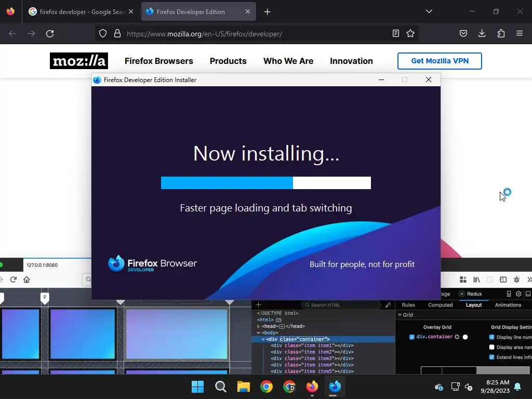The height and width of the screenshot is (399, 532).
Task: Click the Get Mozilla VPN button
Action: click(x=440, y=61)
